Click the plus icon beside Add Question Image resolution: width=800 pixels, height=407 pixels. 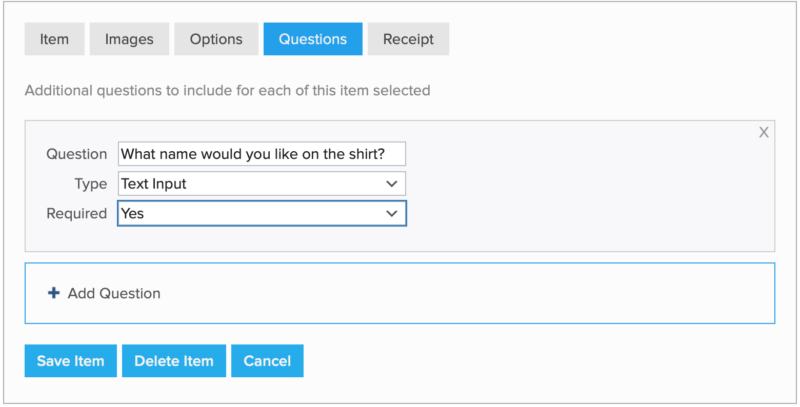click(x=53, y=293)
